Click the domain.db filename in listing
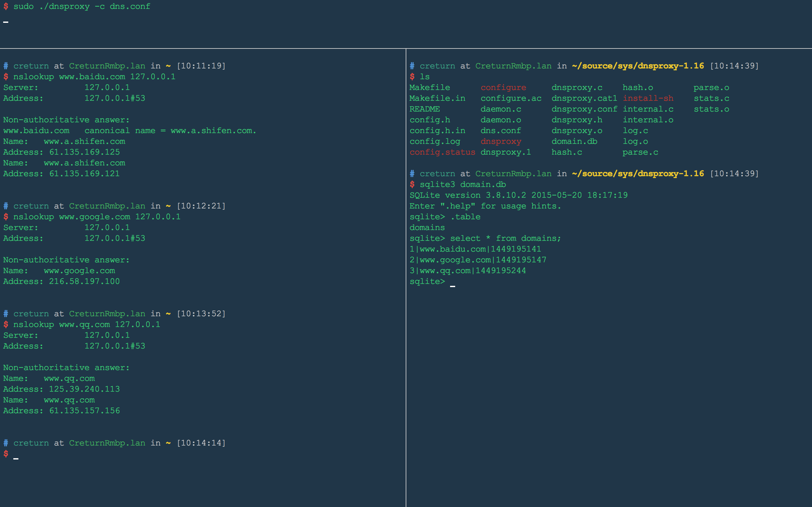 [x=574, y=142]
